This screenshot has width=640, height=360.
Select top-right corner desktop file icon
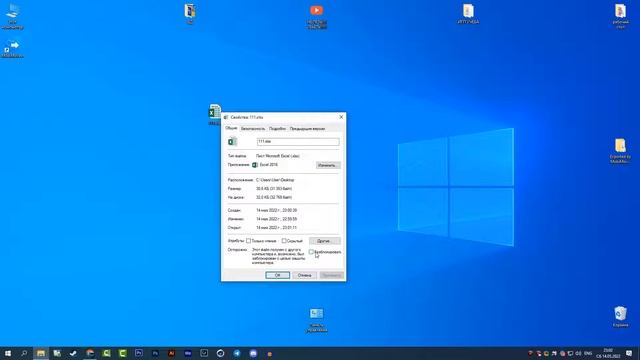[x=620, y=16]
